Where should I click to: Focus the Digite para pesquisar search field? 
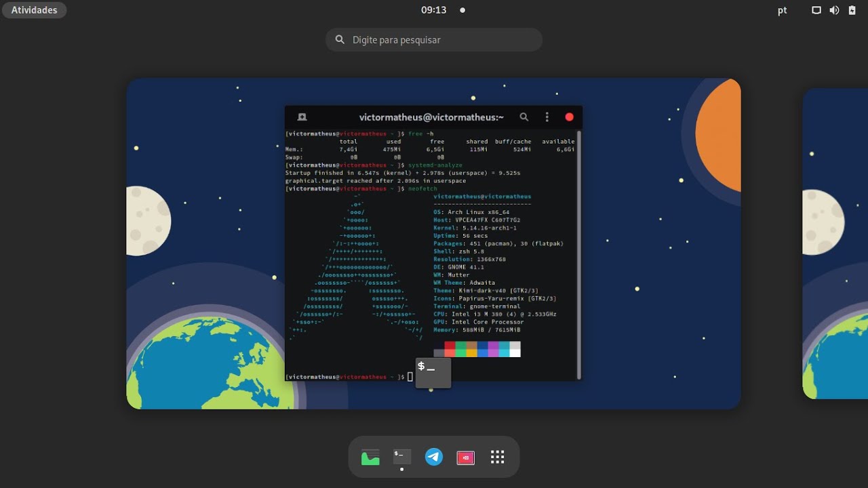pos(434,40)
